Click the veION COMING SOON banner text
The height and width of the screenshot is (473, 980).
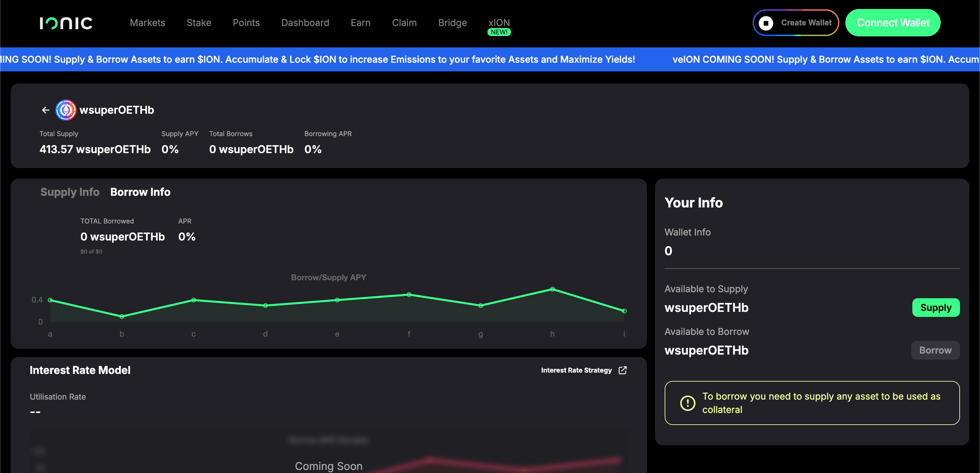(x=826, y=59)
